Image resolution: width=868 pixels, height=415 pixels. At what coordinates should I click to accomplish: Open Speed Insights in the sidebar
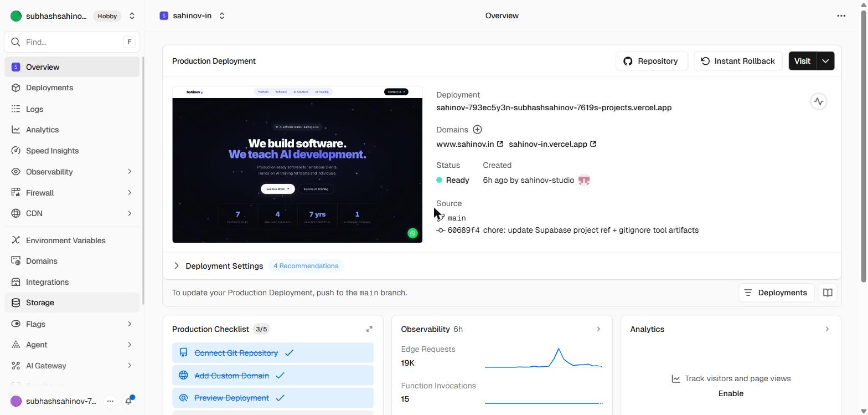[x=72, y=151]
